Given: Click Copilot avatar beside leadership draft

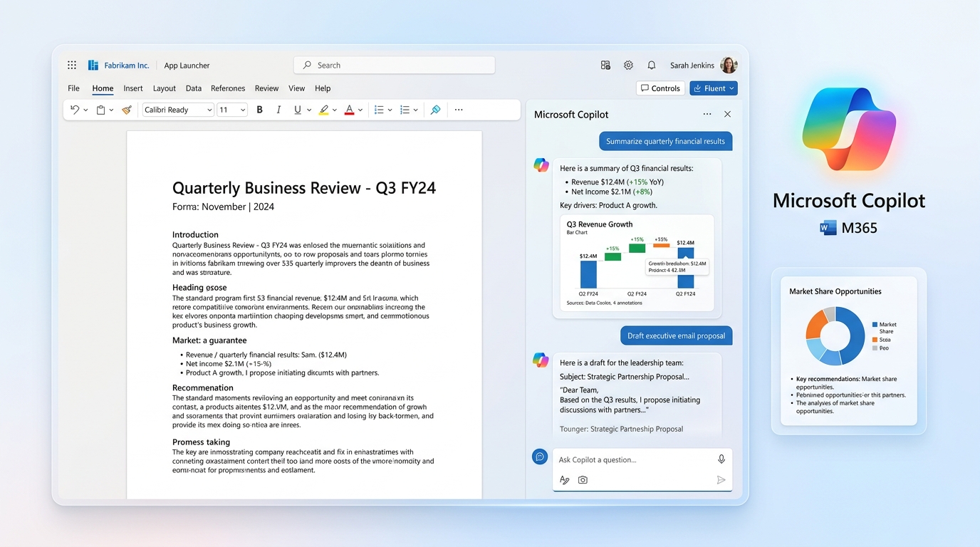Looking at the screenshot, I should pos(541,360).
